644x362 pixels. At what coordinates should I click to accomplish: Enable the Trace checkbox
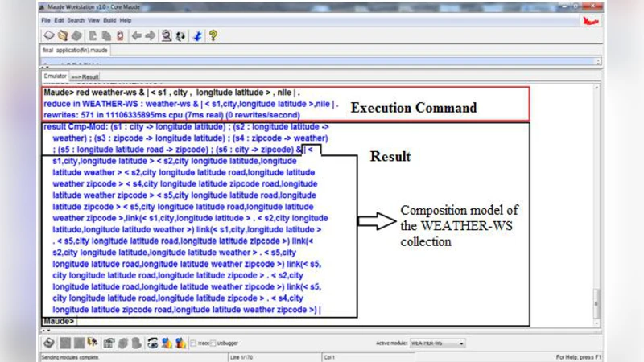(x=193, y=343)
